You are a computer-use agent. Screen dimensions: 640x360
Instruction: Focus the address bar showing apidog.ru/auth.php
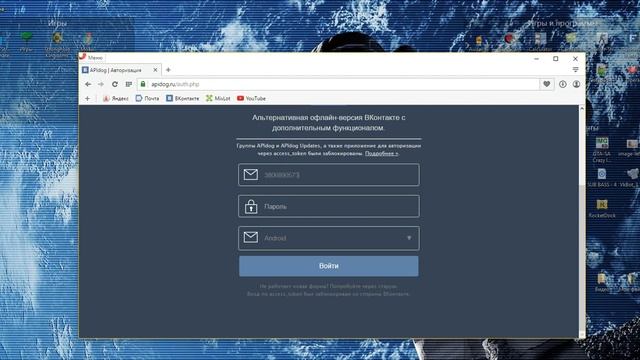pyautogui.click(x=339, y=84)
